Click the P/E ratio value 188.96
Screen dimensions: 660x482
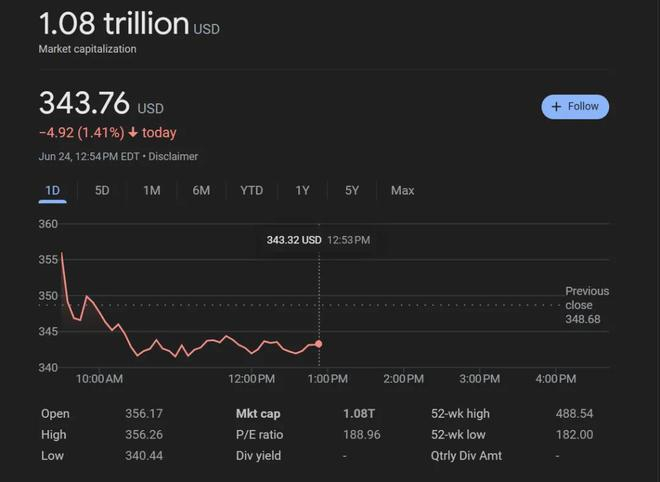tap(362, 435)
